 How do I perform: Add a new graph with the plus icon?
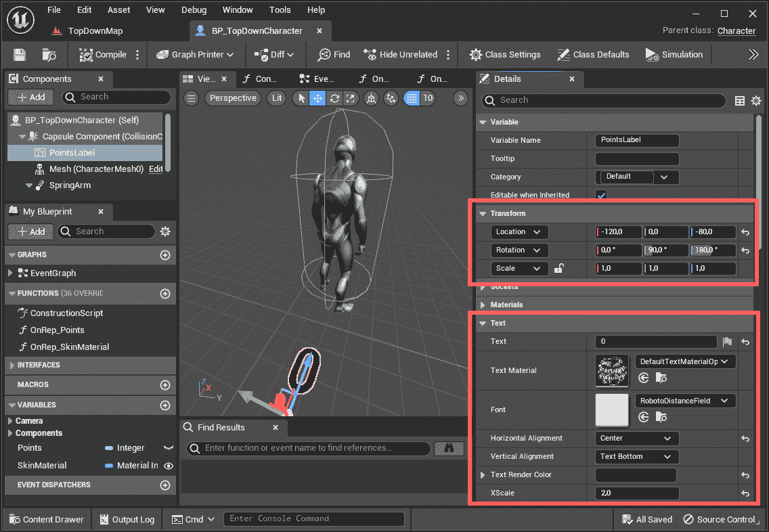[165, 255]
